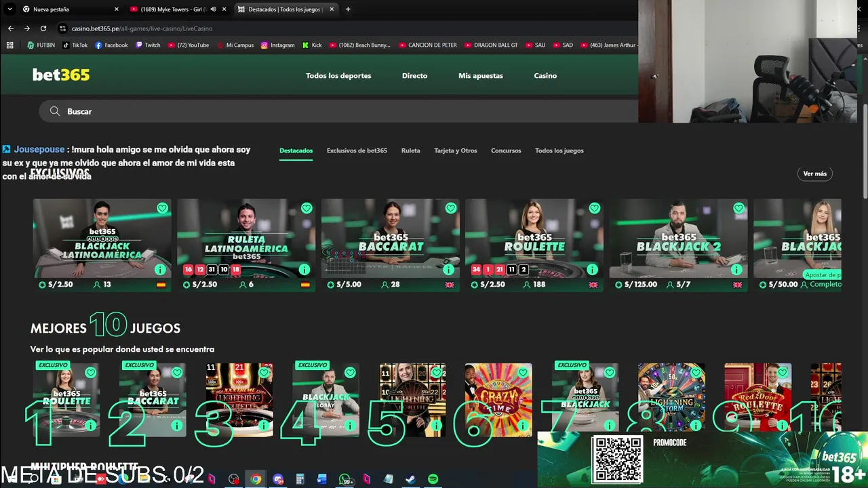This screenshot has width=868, height=488.
Task: Open the Chrome apps grid icon
Action: coord(9,45)
